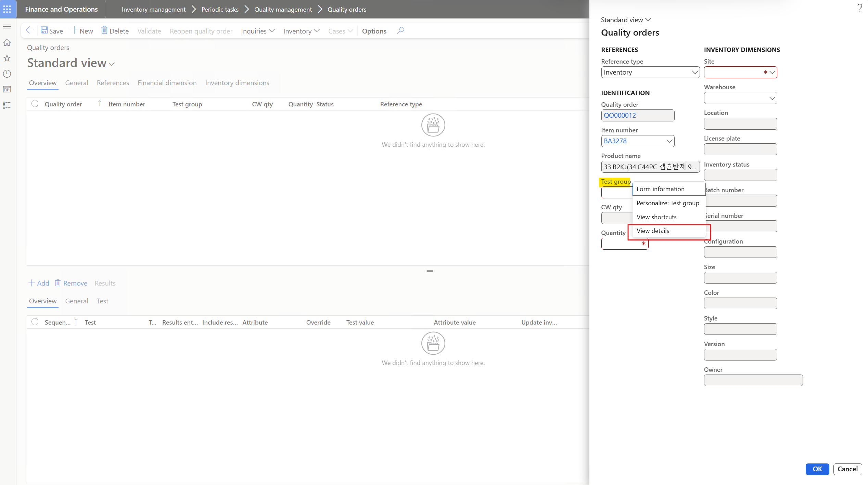Expand the Reference type dropdown
This screenshot has height=485, width=868.
pos(694,73)
